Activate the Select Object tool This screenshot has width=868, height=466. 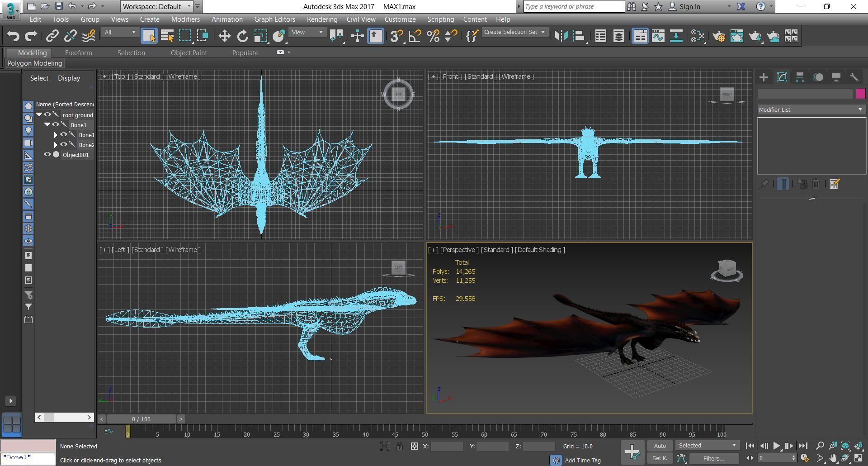pos(149,36)
